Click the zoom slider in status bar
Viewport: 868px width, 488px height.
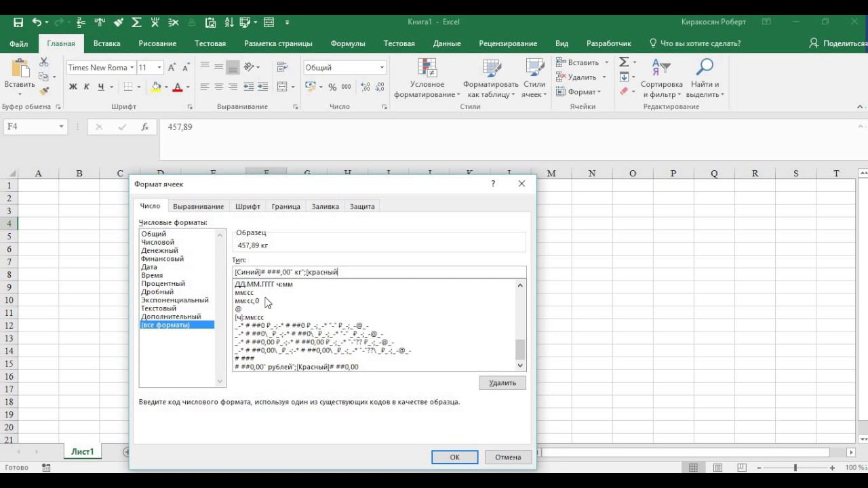pyautogui.click(x=795, y=468)
